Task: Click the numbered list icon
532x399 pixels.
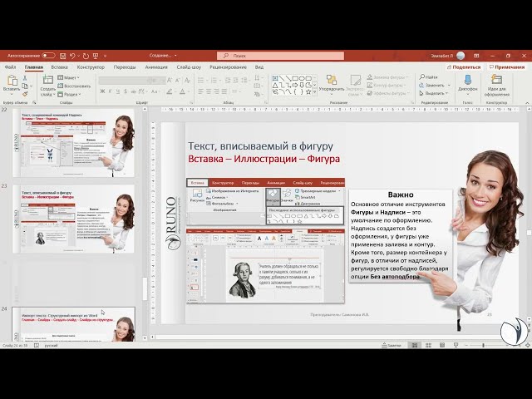Action: [x=214, y=81]
